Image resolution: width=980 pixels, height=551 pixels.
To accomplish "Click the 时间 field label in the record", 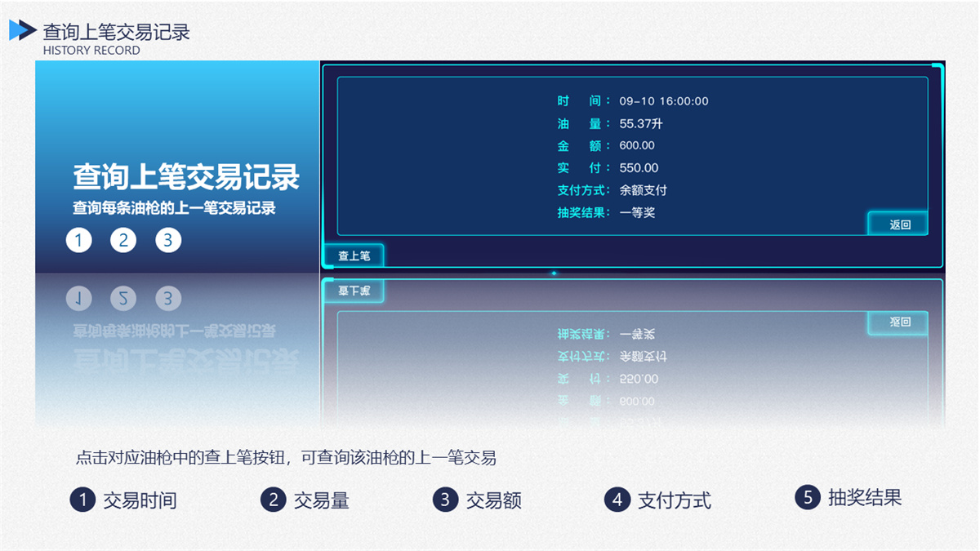I will 584,101.
